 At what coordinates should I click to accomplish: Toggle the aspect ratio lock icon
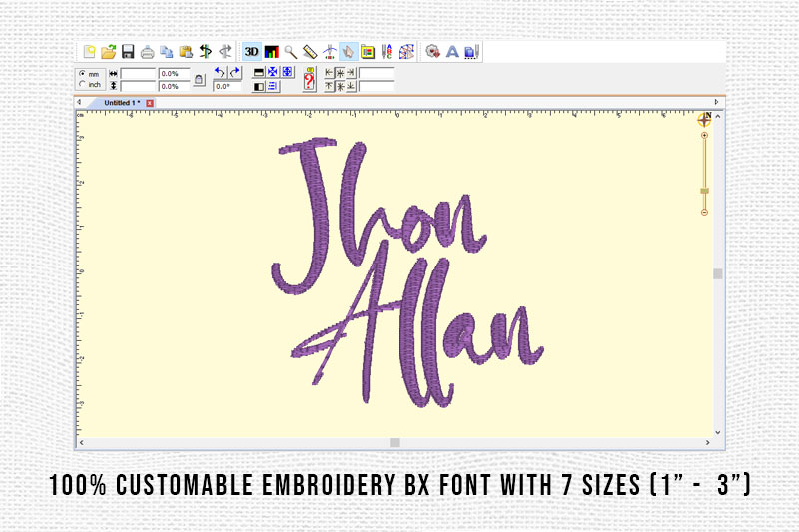tap(199, 80)
